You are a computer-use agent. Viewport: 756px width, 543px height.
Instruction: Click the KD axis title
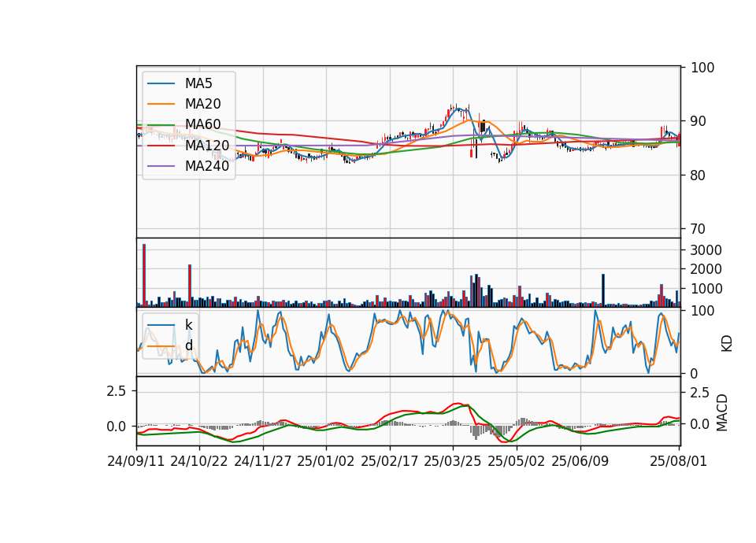(727, 343)
